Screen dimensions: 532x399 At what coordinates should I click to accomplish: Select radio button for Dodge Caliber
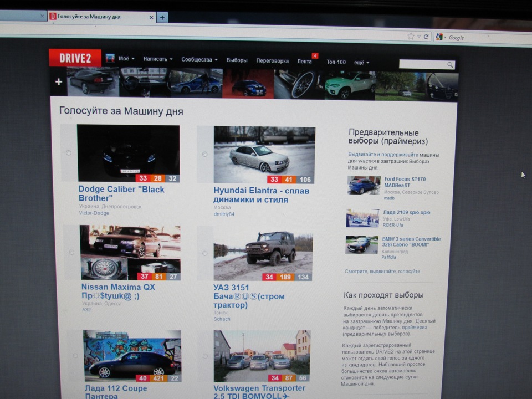[69, 153]
